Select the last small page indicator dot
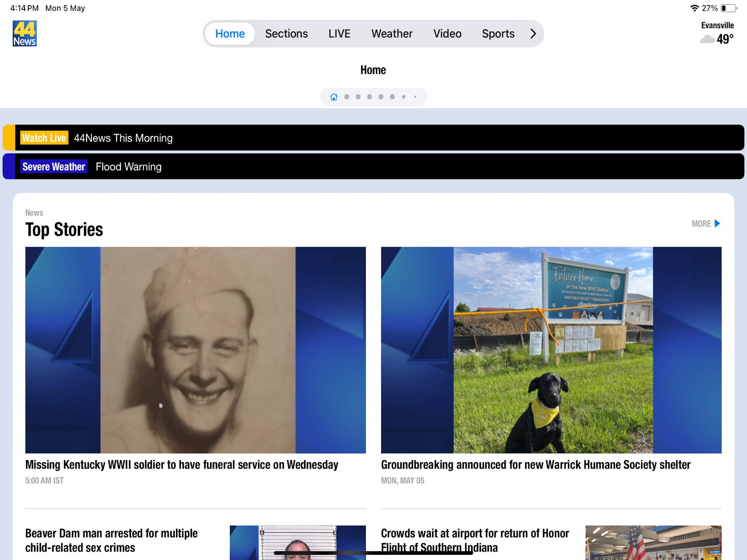747x560 pixels. (415, 97)
